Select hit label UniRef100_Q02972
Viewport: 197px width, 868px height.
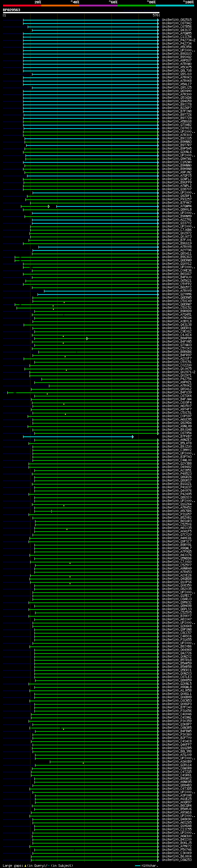(x=177, y=233)
